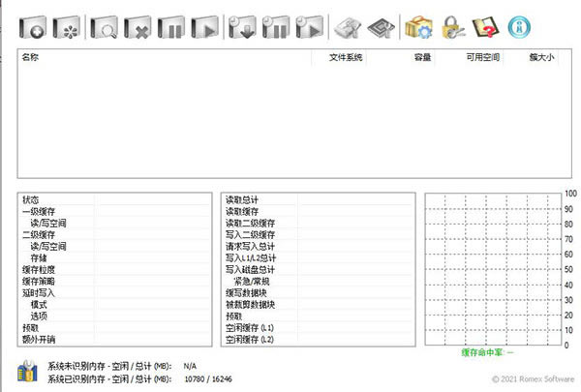The width and height of the screenshot is (581, 392).
Task: Pause deferred write clock-pause disk icon
Action: click(276, 27)
